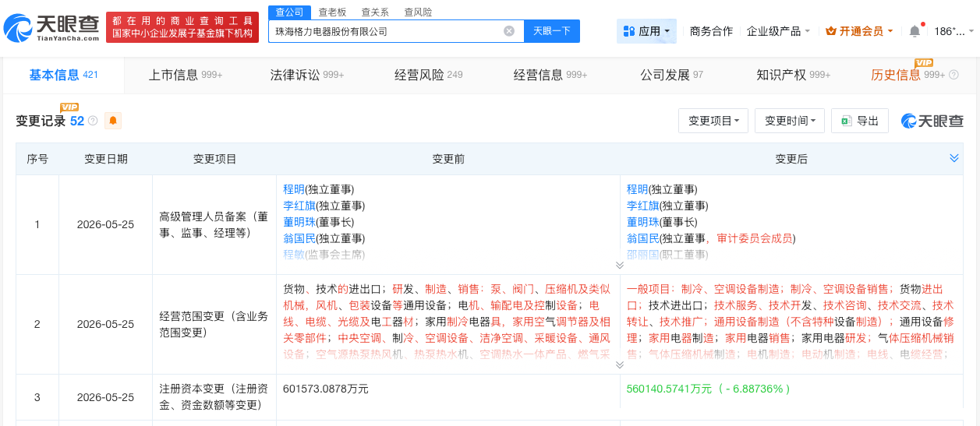Open the 变更项目 filter dropdown
The image size is (980, 426).
tap(713, 121)
